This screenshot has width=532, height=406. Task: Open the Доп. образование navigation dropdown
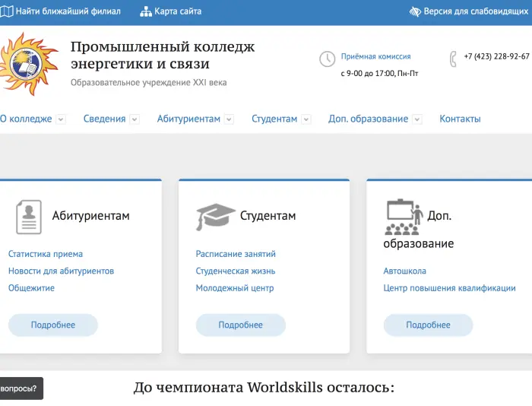coord(417,119)
